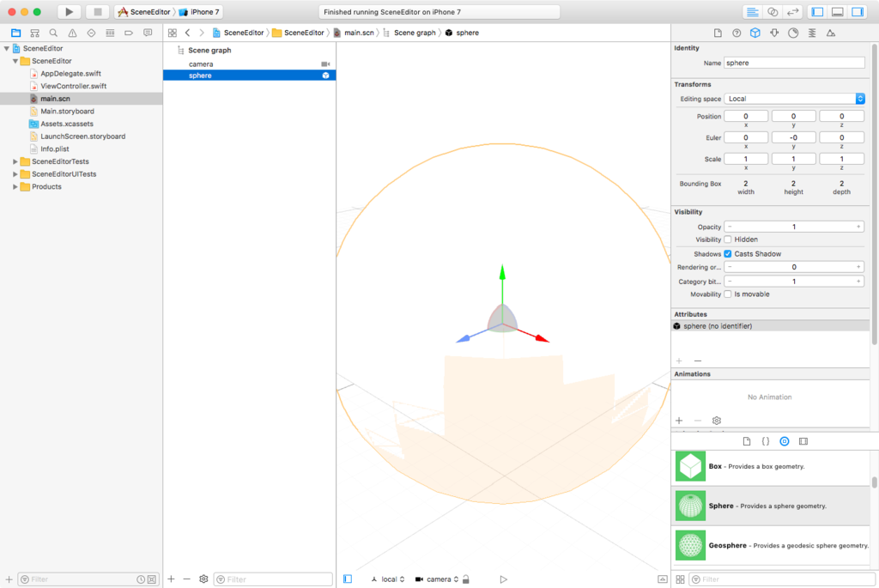Viewport: 879px width, 588px height.
Task: Disable the Casts Shadow checkbox
Action: point(728,254)
